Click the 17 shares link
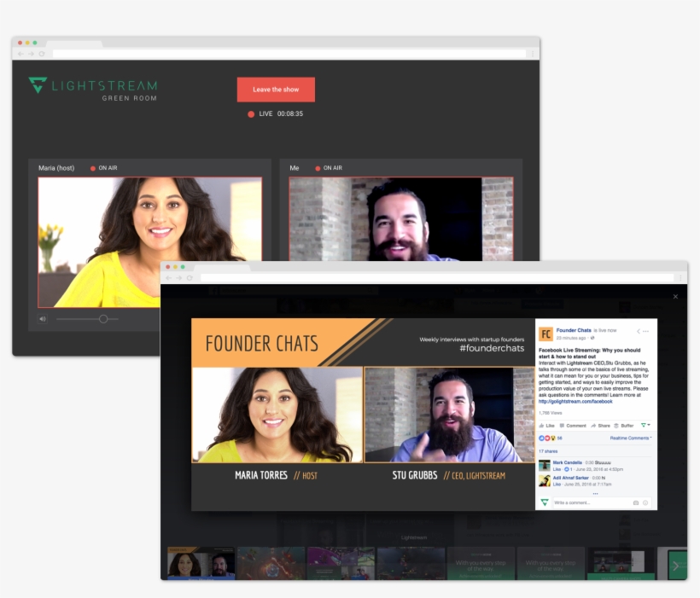Screen dimensions: 700x598 (x=548, y=451)
